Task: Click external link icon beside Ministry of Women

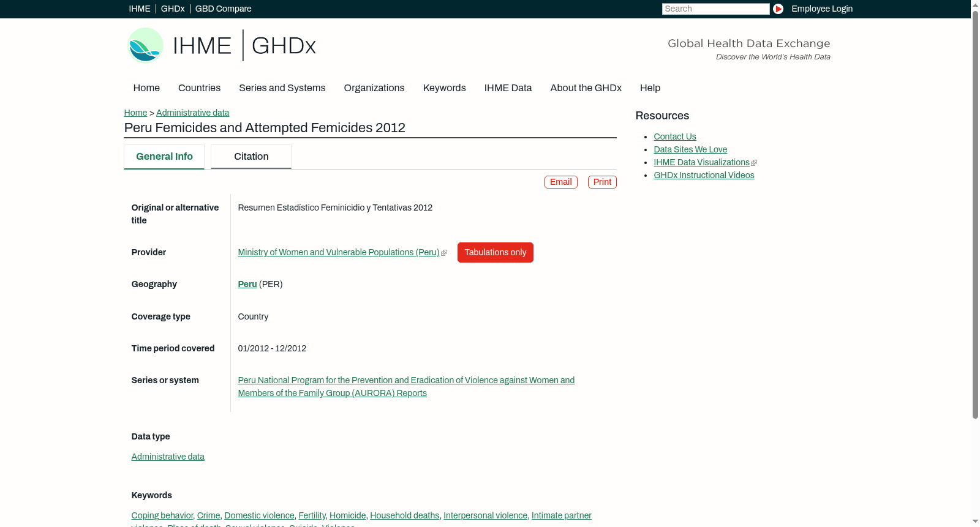Action: pos(444,253)
